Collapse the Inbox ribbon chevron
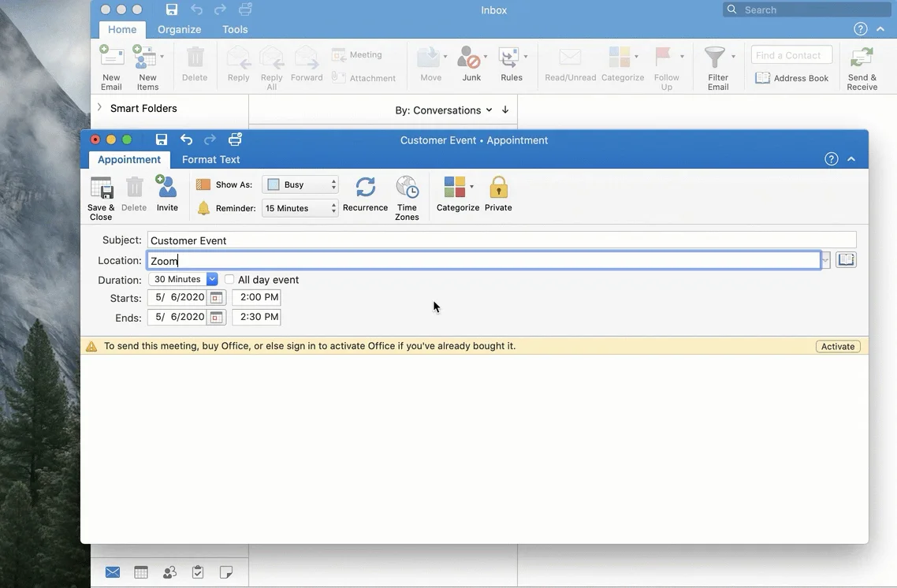 pos(880,28)
